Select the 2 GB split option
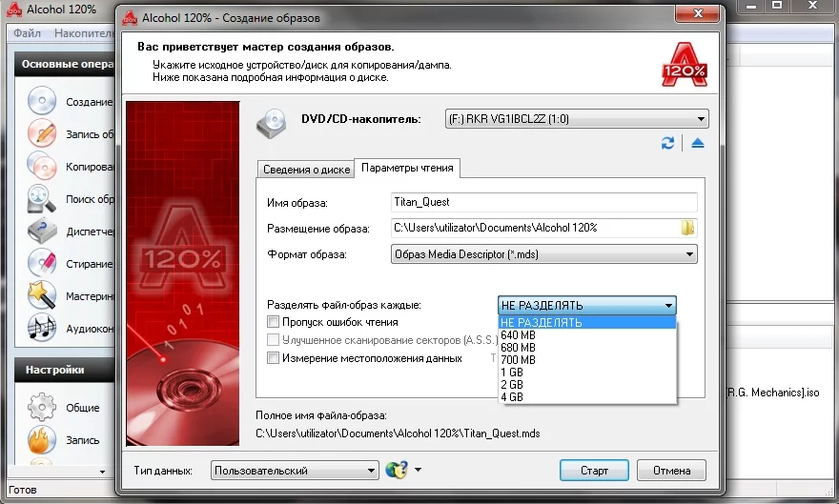 [587, 384]
